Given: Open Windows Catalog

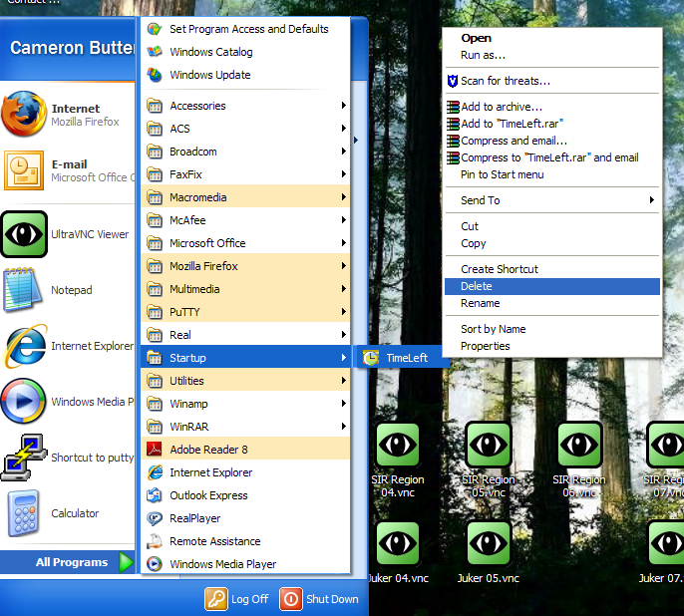Looking at the screenshot, I should [245, 52].
